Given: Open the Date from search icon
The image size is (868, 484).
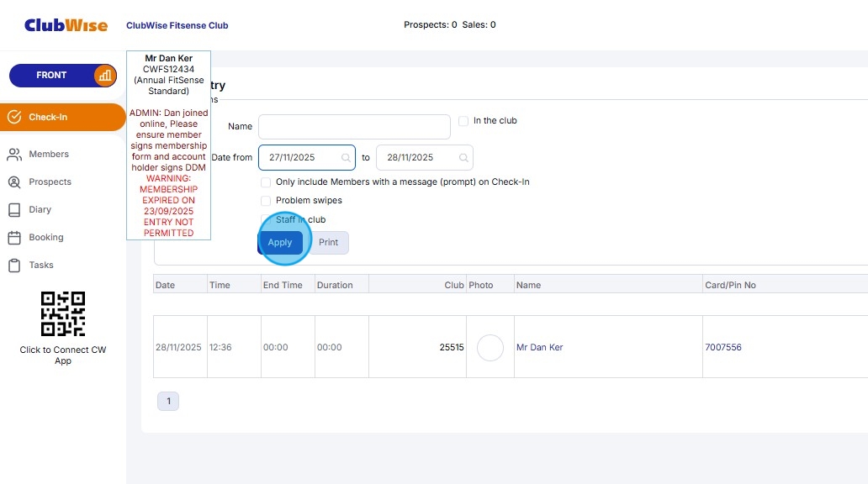Looking at the screenshot, I should coord(346,158).
